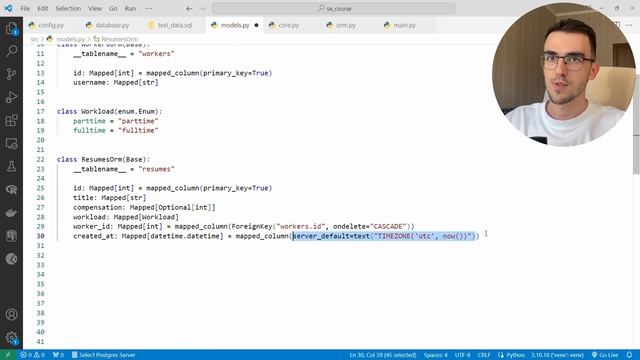This screenshot has width=640, height=360.
Task: Open the Search view
Action: click(x=11, y=51)
